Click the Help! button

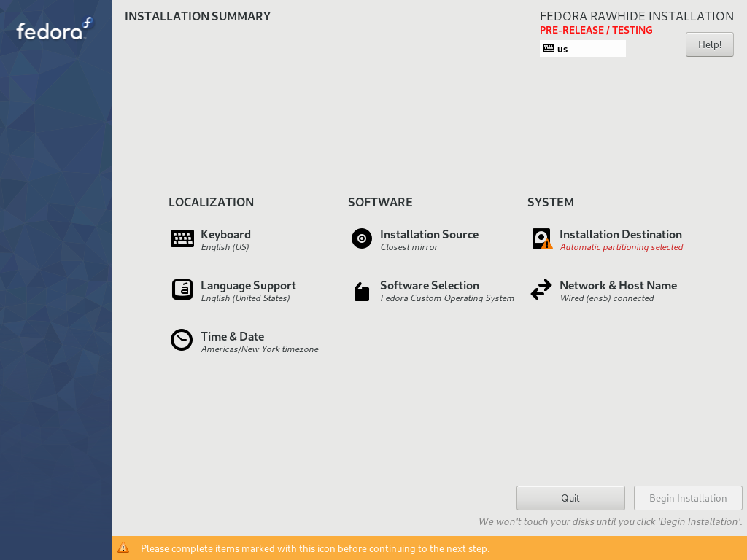tap(709, 44)
